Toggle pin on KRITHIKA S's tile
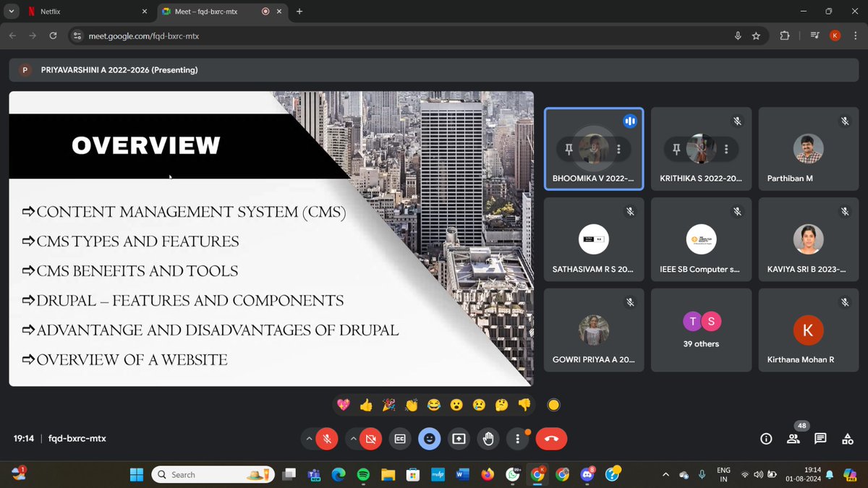Viewport: 868px width, 488px height. (x=676, y=149)
